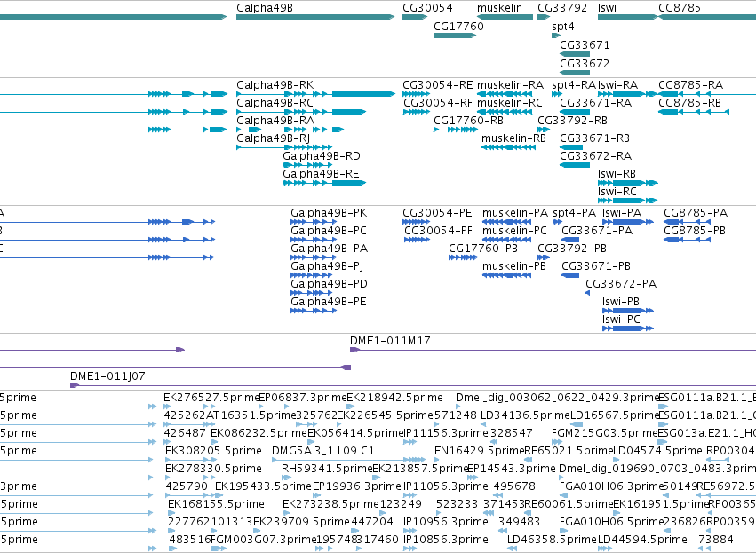756x553 pixels.
Task: Click the muskelin-PA protein label
Action: coord(515,213)
